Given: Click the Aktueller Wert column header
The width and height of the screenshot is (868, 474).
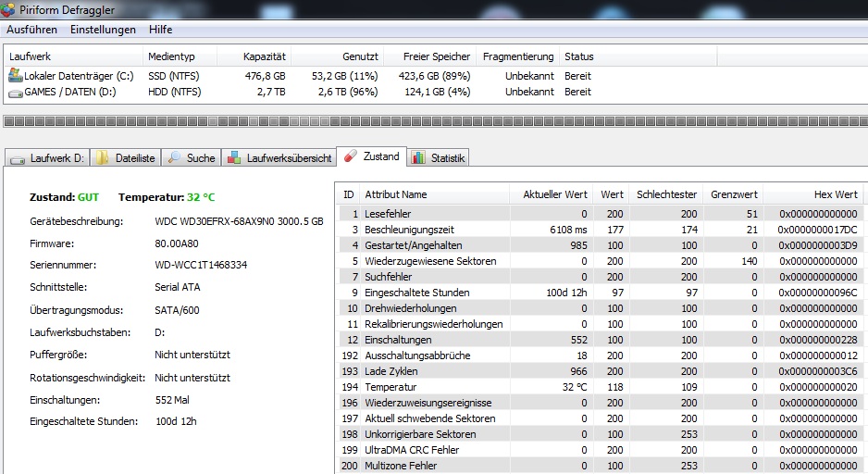Looking at the screenshot, I should pos(551,194).
